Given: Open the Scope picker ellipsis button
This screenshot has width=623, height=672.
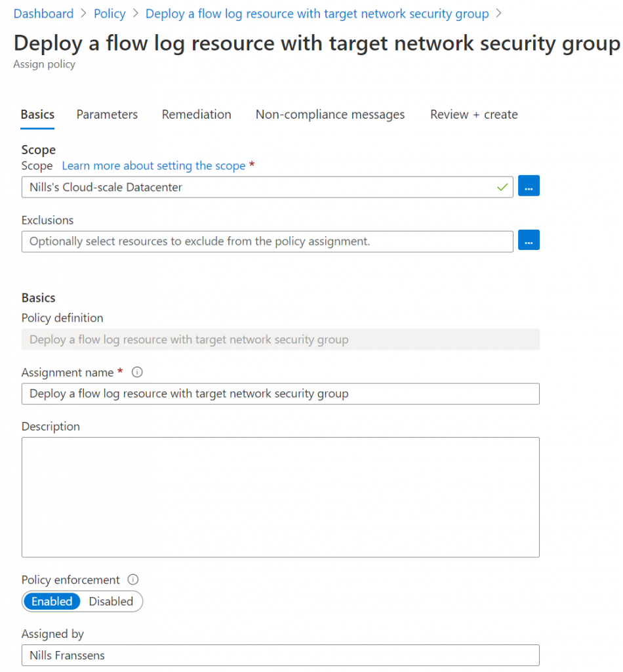Looking at the screenshot, I should 529,187.
